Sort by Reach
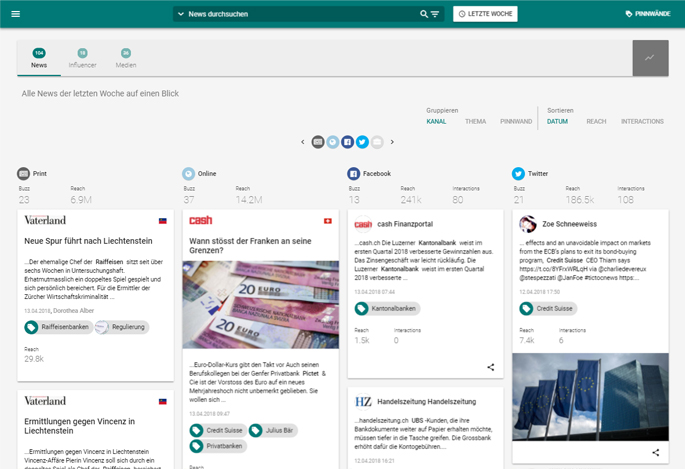Viewport: 685px width, 469px height. point(596,121)
